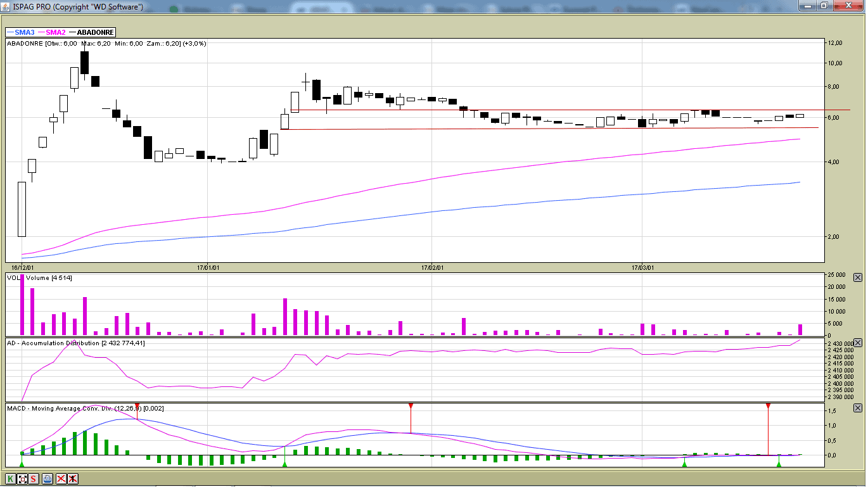
Task: Close the Volume indicator panel
Action: click(858, 277)
